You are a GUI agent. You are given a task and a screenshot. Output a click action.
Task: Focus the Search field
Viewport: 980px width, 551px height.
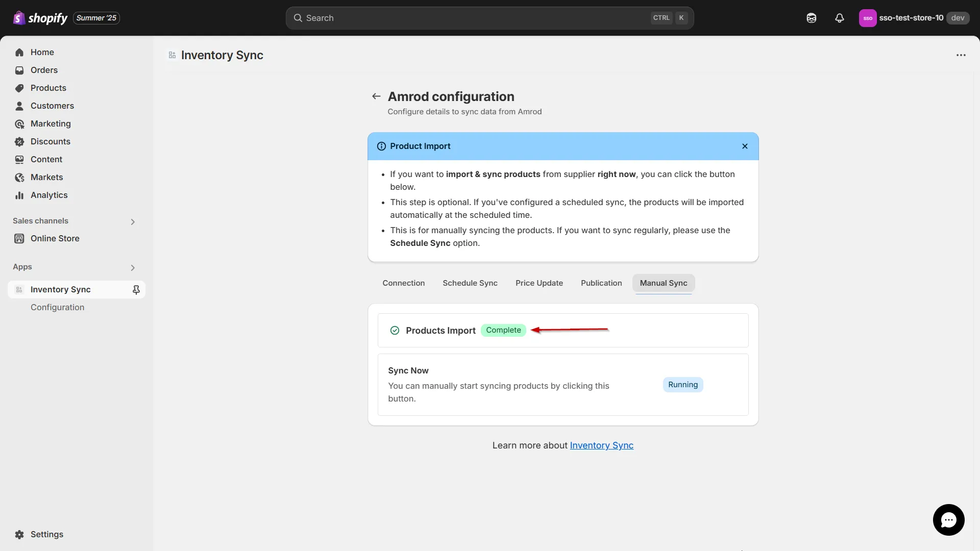coord(489,18)
